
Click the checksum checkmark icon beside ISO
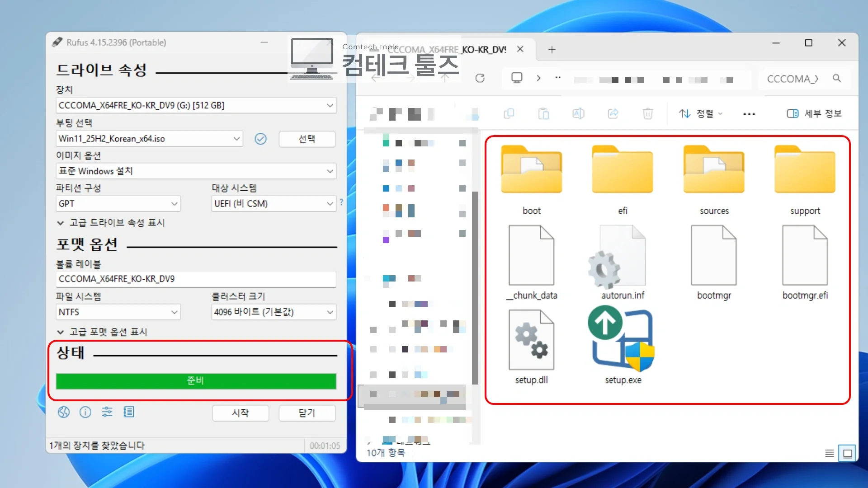(260, 139)
